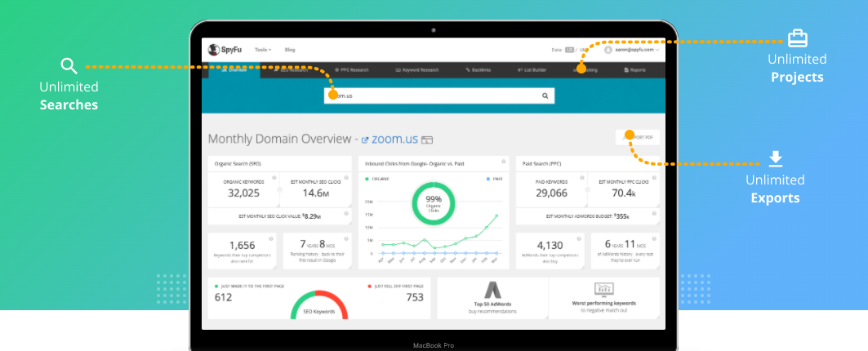Click the chart monitor icon in Worst performing keywords
868x351 pixels.
tap(603, 289)
